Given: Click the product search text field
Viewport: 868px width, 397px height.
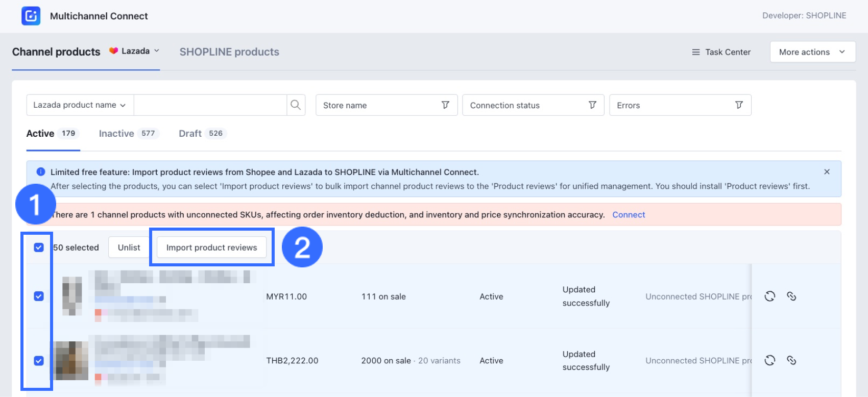Looking at the screenshot, I should click(x=210, y=105).
